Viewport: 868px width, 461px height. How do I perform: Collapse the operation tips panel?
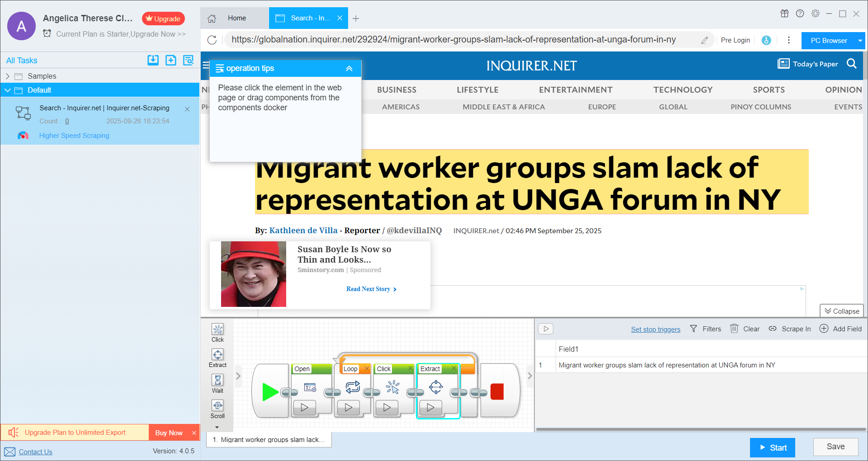click(x=349, y=69)
